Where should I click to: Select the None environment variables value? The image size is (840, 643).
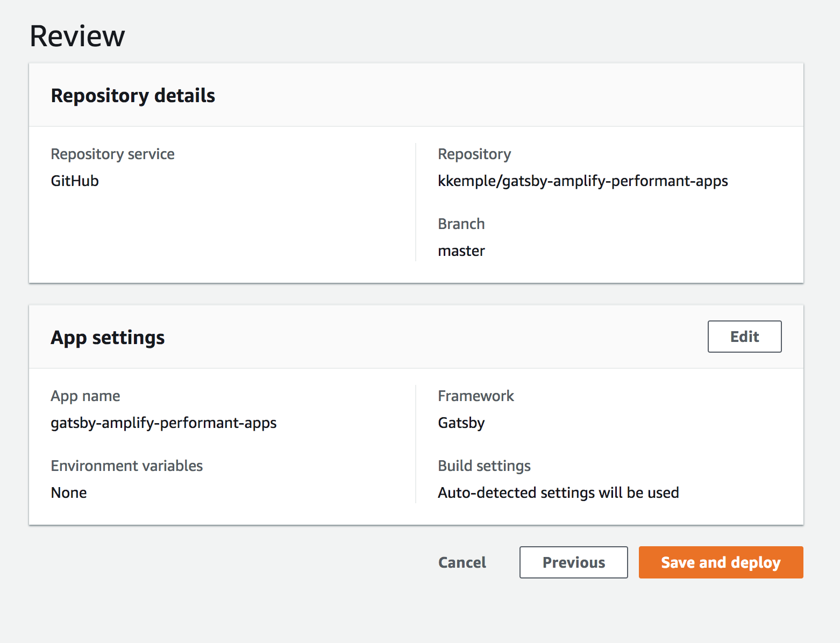[69, 492]
